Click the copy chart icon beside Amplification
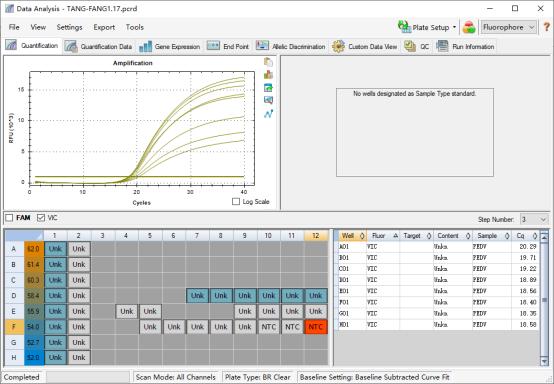Image resolution: width=554 pixels, height=384 pixels. [x=268, y=62]
